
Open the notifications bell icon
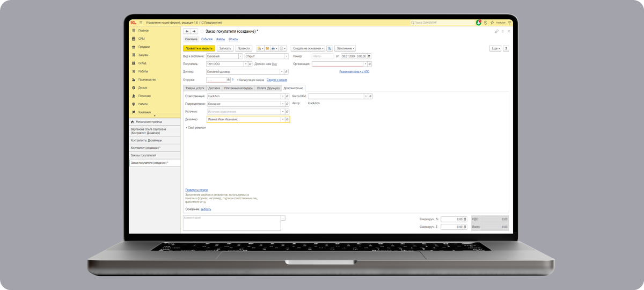tap(479, 23)
